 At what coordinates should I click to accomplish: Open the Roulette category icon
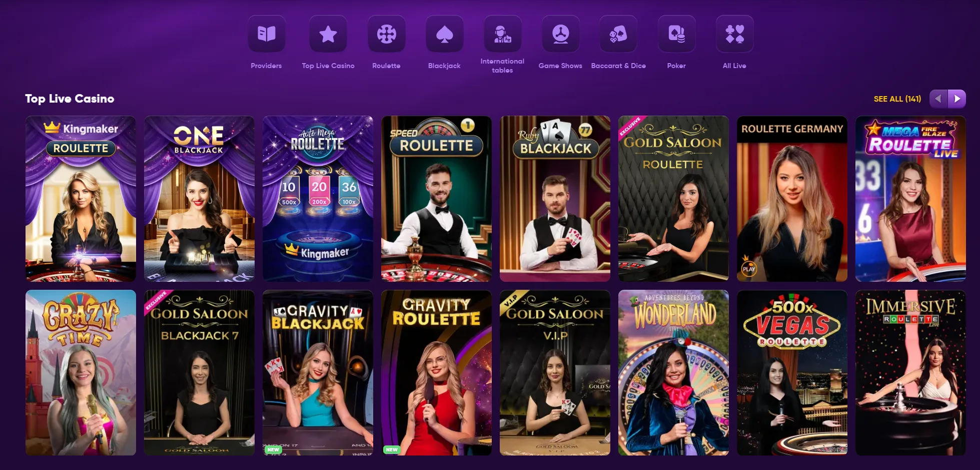386,34
